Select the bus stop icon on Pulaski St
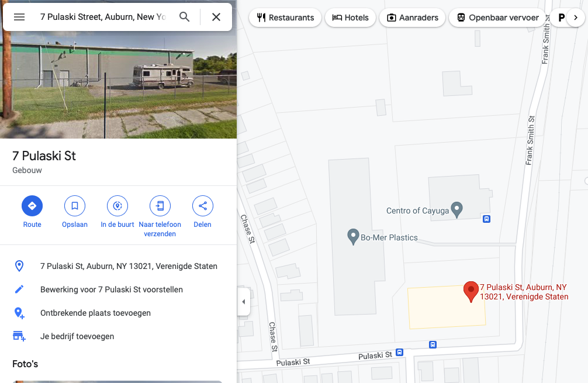Image resolution: width=588 pixels, height=383 pixels. click(x=399, y=352)
